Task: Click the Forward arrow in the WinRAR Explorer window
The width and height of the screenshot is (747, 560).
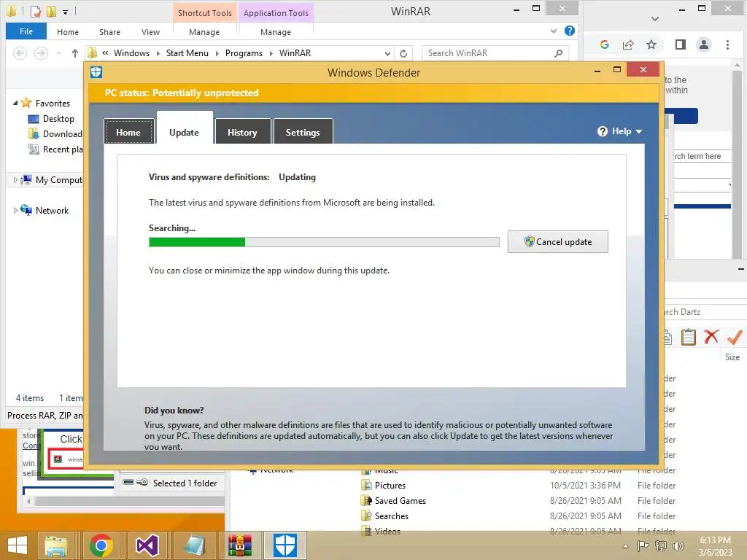Action: (41, 53)
